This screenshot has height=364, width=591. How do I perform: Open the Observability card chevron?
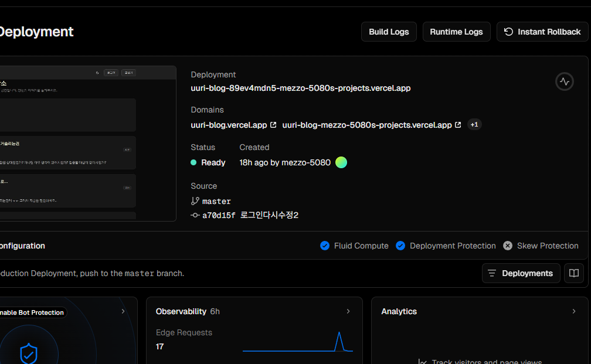pyautogui.click(x=348, y=311)
